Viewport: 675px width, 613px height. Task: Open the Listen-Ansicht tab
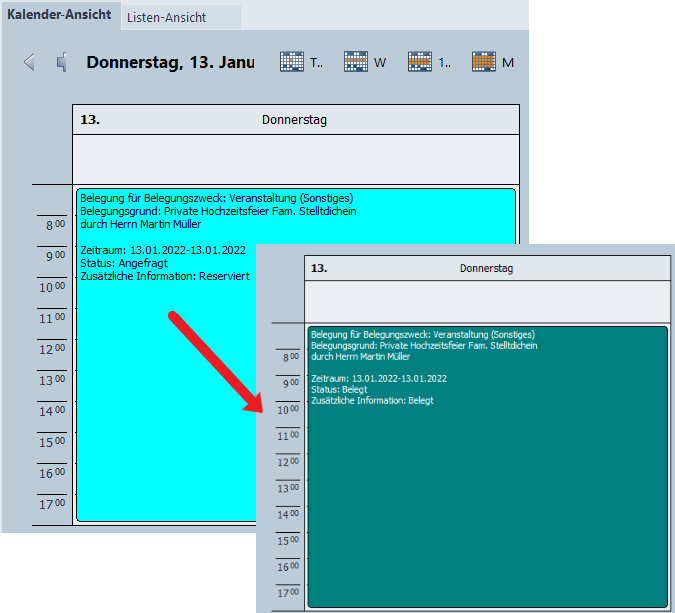tap(166, 17)
